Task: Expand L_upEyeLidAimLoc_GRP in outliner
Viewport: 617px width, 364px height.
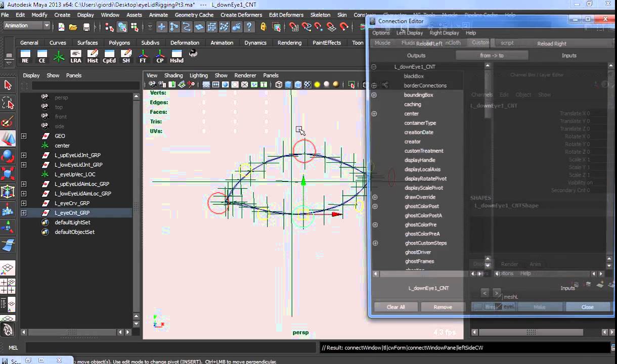Action: 24,184
